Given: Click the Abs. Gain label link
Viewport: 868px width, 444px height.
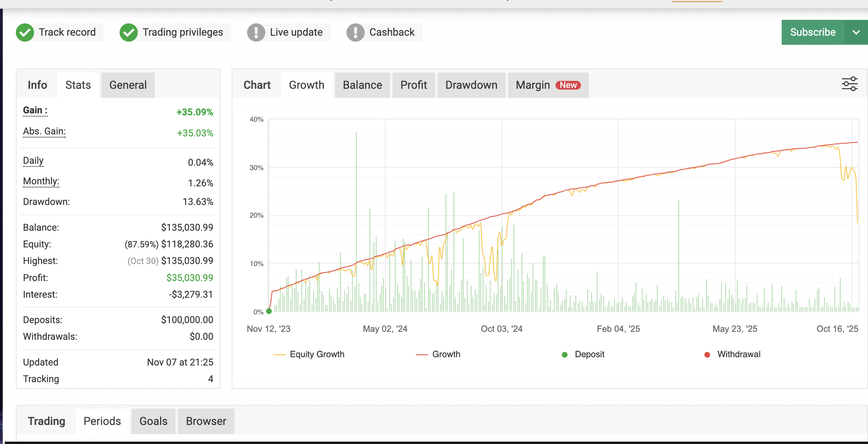Looking at the screenshot, I should (44, 131).
